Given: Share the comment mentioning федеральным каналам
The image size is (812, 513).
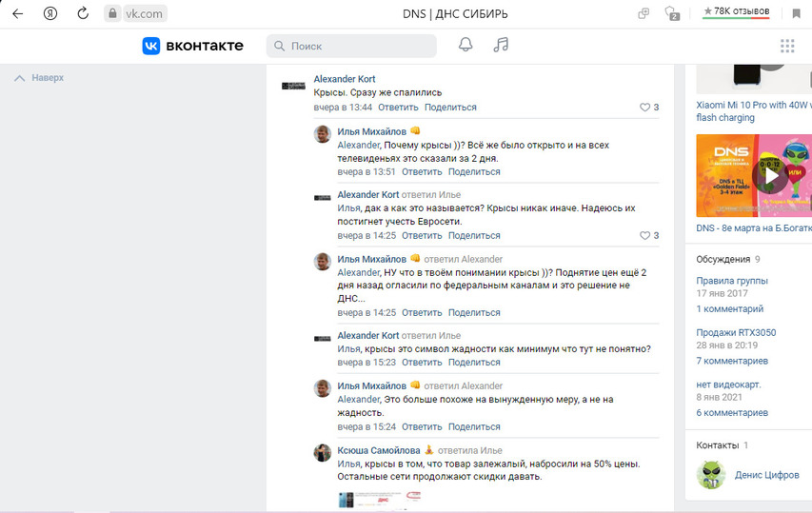Looking at the screenshot, I should (x=474, y=313).
